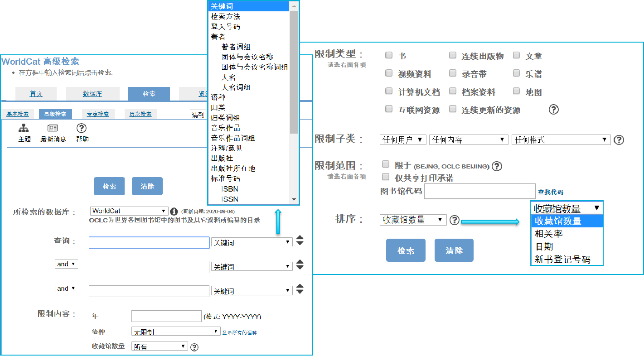Tick the 仅共享打印承诺 checkbox

(386, 177)
